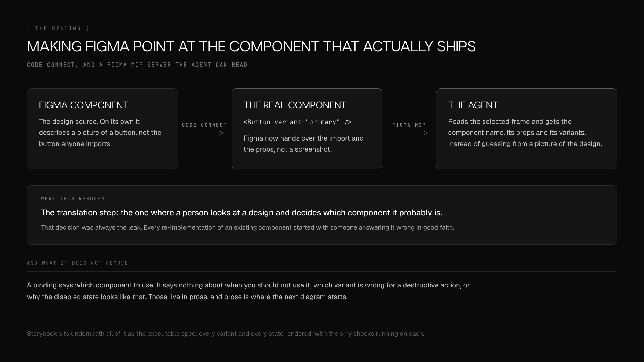
Task: Click the 'A binding says which component' paragraph
Action: coord(248,291)
